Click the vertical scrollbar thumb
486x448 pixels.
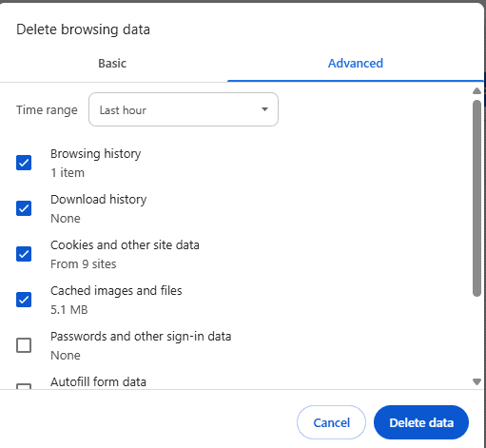click(476, 199)
